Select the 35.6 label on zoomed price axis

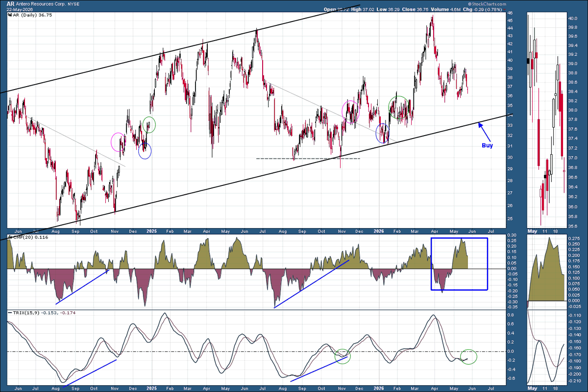(572, 225)
